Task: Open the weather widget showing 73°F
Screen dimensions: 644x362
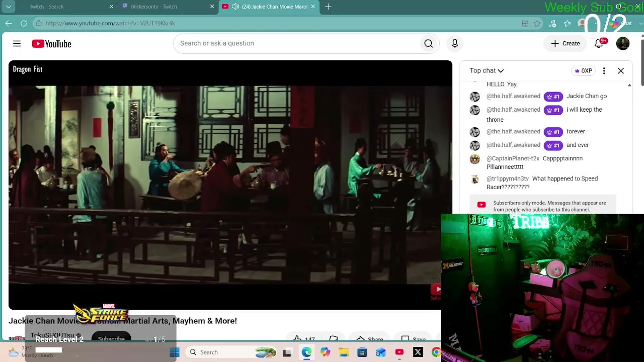Action: [x=31, y=352]
